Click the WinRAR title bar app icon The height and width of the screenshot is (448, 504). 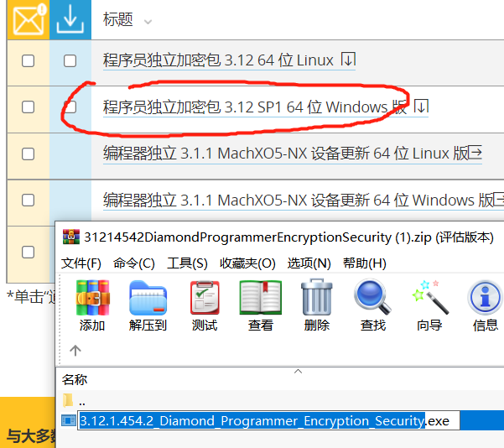(x=71, y=237)
